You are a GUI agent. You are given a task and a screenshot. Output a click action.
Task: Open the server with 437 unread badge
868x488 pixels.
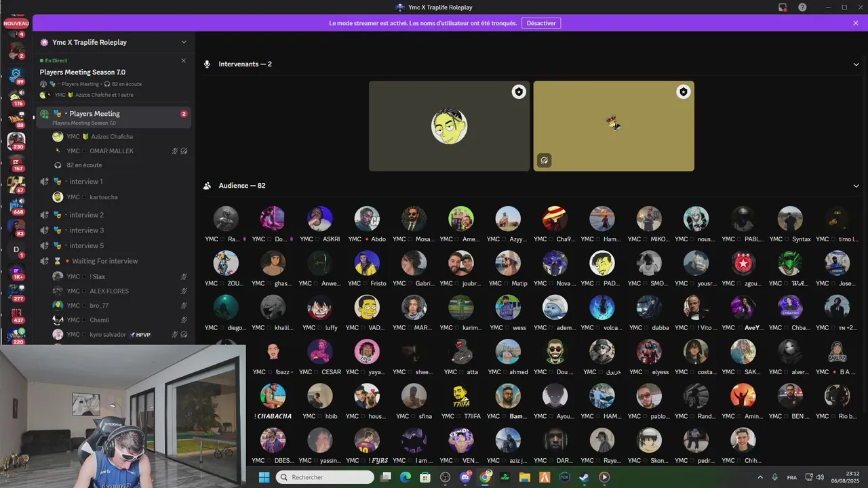tap(16, 314)
